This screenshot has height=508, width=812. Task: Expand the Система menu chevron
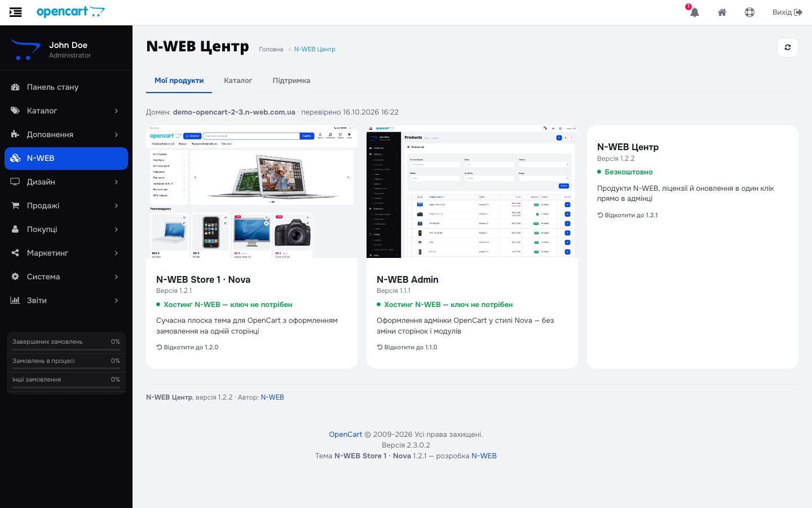point(116,277)
